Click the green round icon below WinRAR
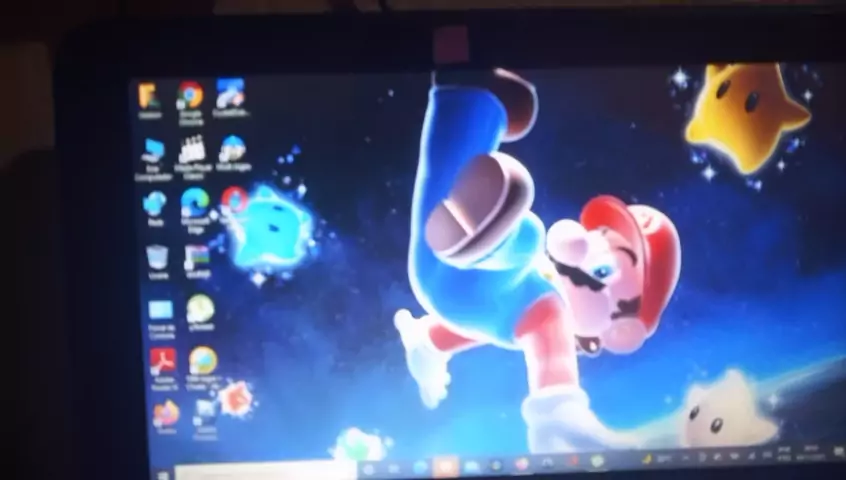The width and height of the screenshot is (846, 480). [x=200, y=310]
